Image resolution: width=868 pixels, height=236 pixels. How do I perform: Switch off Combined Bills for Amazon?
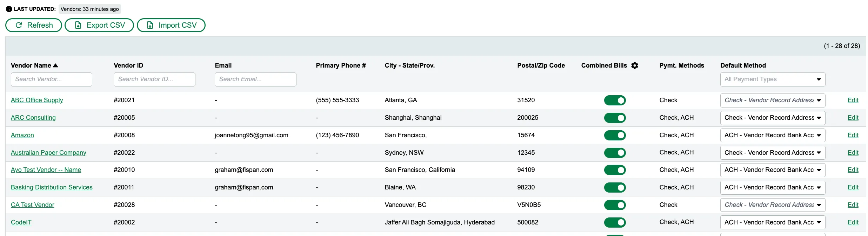(x=615, y=135)
